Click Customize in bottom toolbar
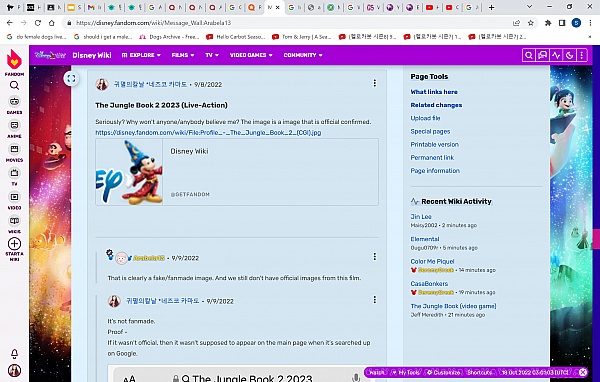Image resolution: width=600 pixels, height=382 pixels. 444,372
